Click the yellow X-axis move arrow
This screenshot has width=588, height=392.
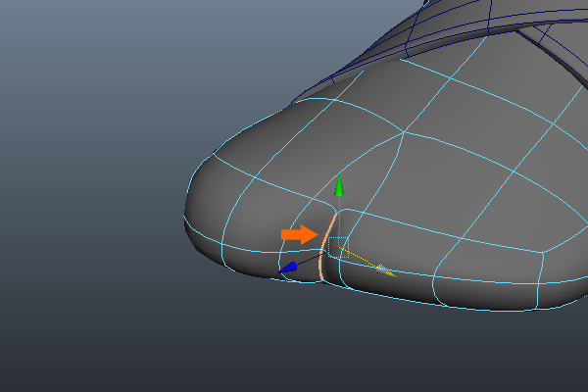point(385,269)
